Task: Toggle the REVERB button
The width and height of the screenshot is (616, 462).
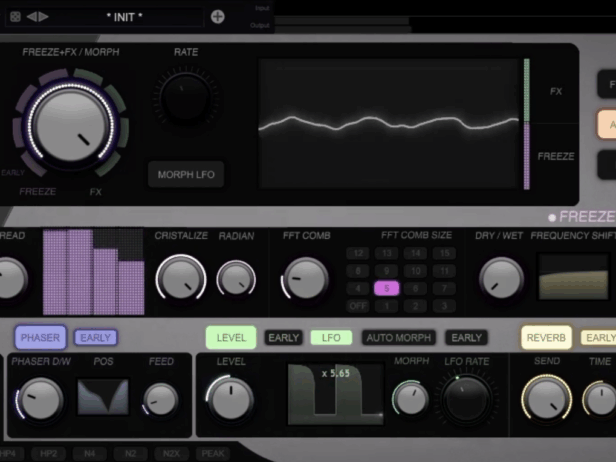Action: (x=546, y=337)
